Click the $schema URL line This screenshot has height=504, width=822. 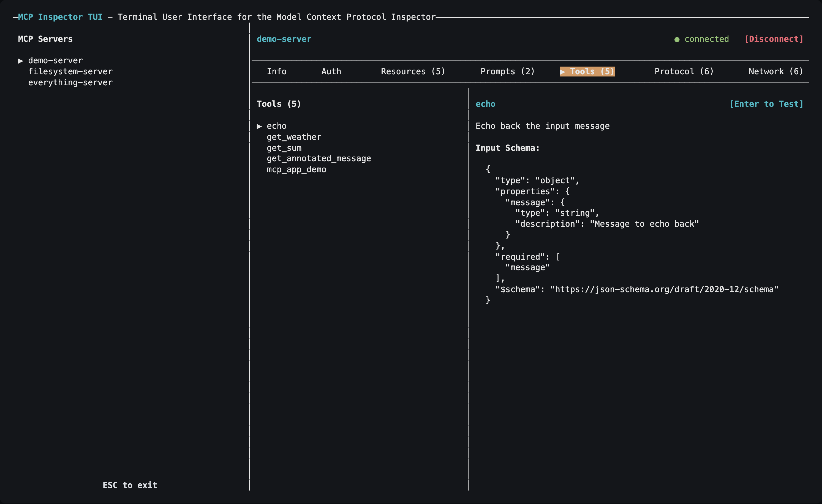click(637, 290)
